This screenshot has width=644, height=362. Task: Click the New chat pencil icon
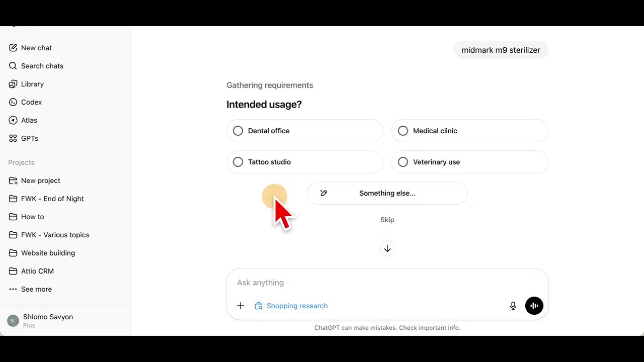pos(13,48)
